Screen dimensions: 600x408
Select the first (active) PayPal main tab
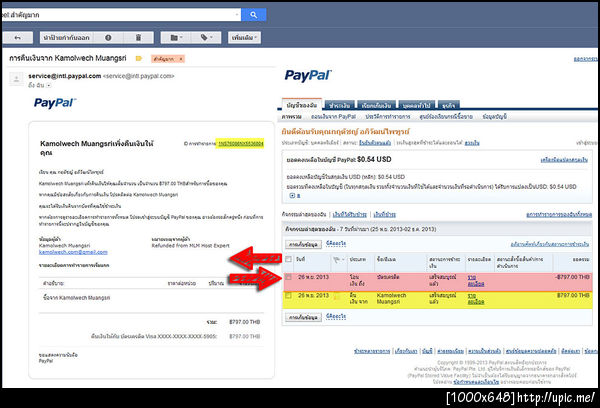[x=302, y=104]
